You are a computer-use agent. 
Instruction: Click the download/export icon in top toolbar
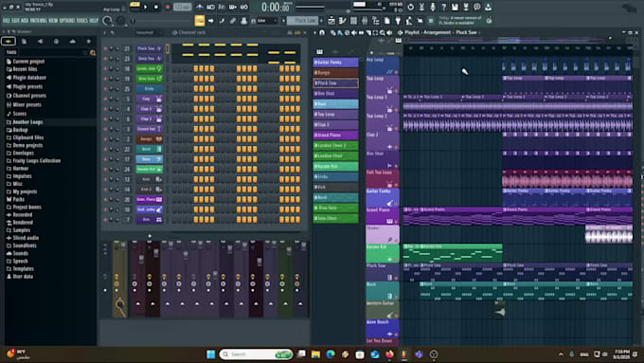coord(488,7)
